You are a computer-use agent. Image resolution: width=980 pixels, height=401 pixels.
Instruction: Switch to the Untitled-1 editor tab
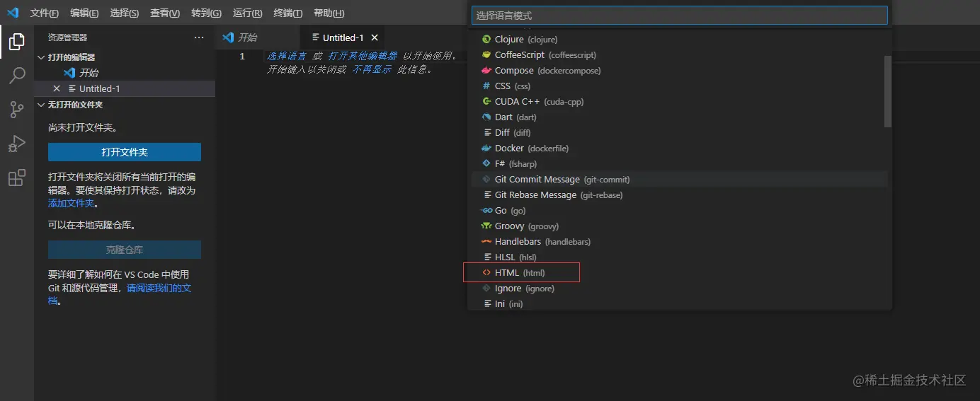(x=343, y=37)
